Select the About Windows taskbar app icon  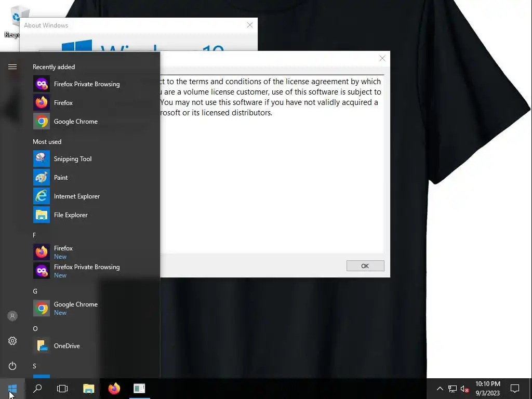(x=139, y=389)
